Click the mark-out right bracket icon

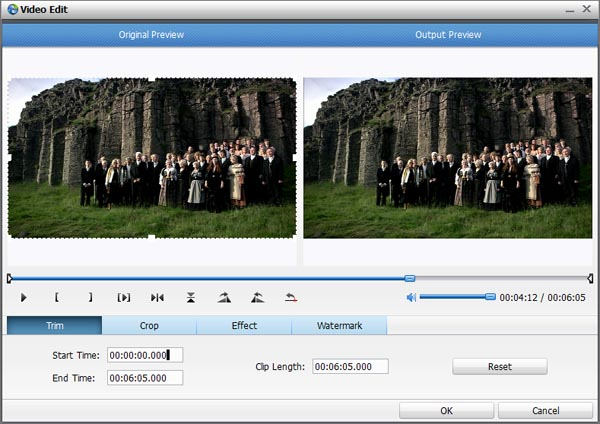click(90, 297)
